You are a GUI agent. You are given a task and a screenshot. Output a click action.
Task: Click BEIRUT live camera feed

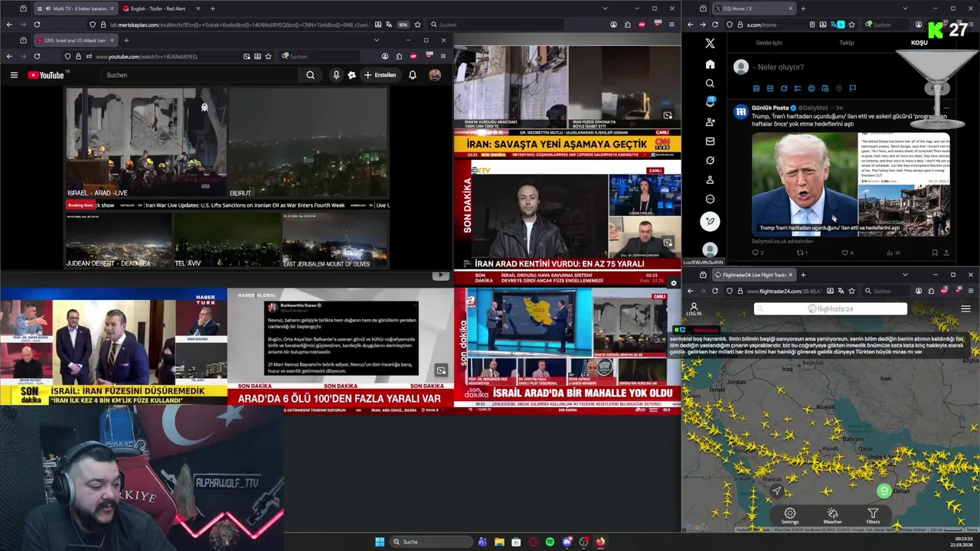click(x=308, y=143)
